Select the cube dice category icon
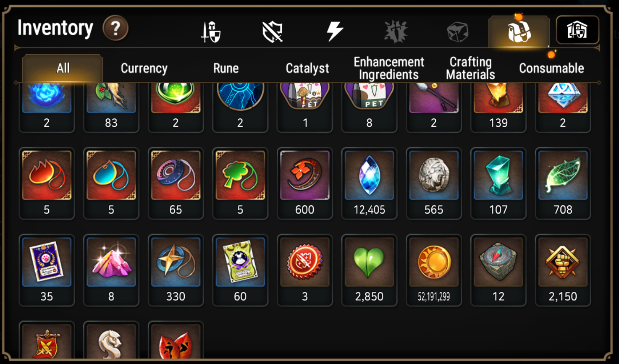The height and width of the screenshot is (364, 619). pyautogui.click(x=457, y=32)
